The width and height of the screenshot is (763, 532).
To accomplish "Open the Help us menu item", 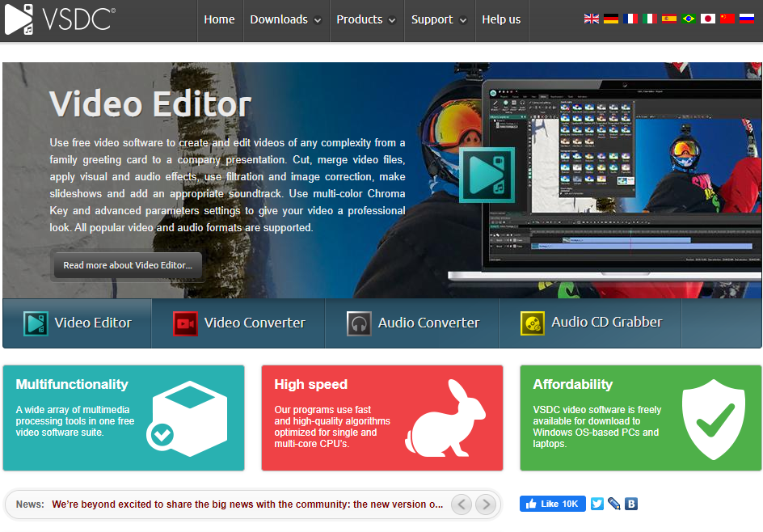I will pyautogui.click(x=501, y=19).
